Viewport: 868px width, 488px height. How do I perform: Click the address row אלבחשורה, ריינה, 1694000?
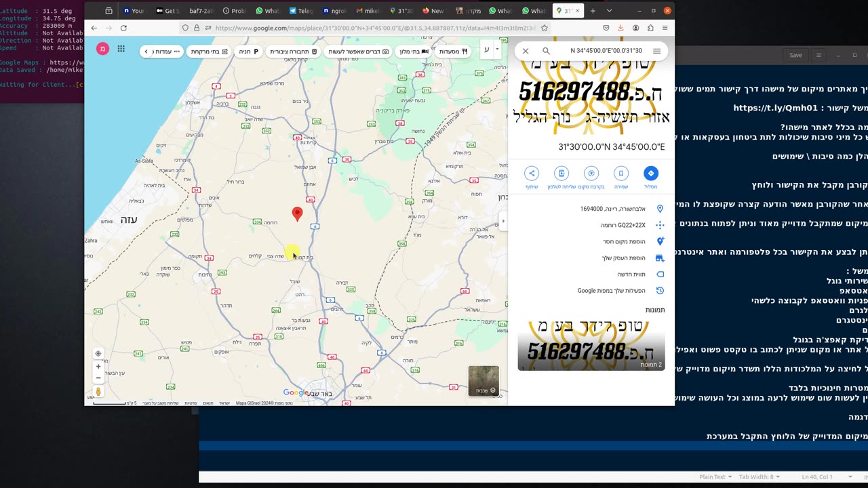click(x=591, y=209)
